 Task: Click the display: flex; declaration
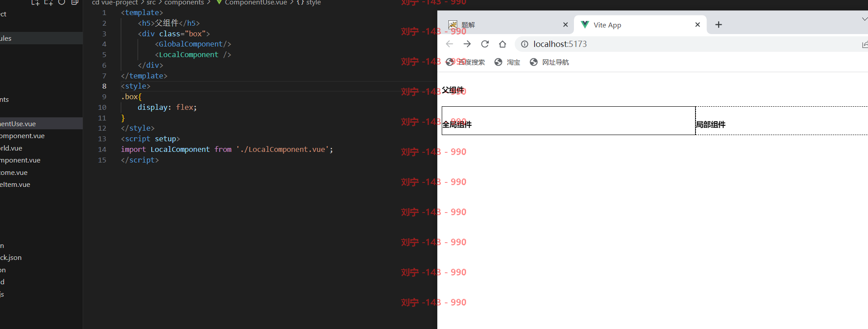point(167,107)
